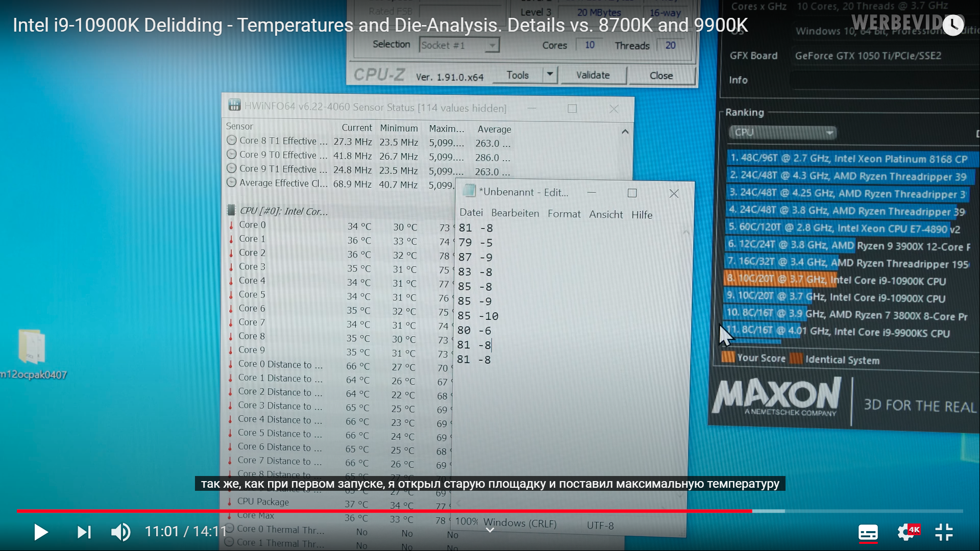Open the video settings gear
This screenshot has height=551, width=980.
(x=906, y=532)
